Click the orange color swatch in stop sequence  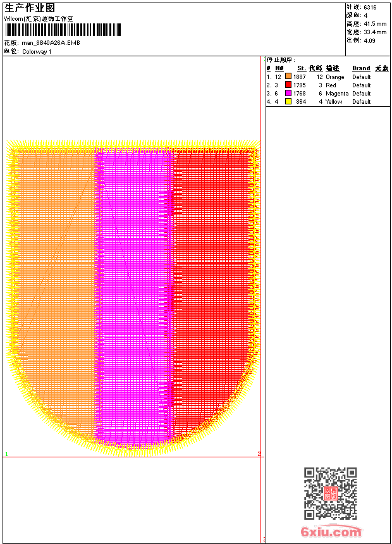pos(288,77)
